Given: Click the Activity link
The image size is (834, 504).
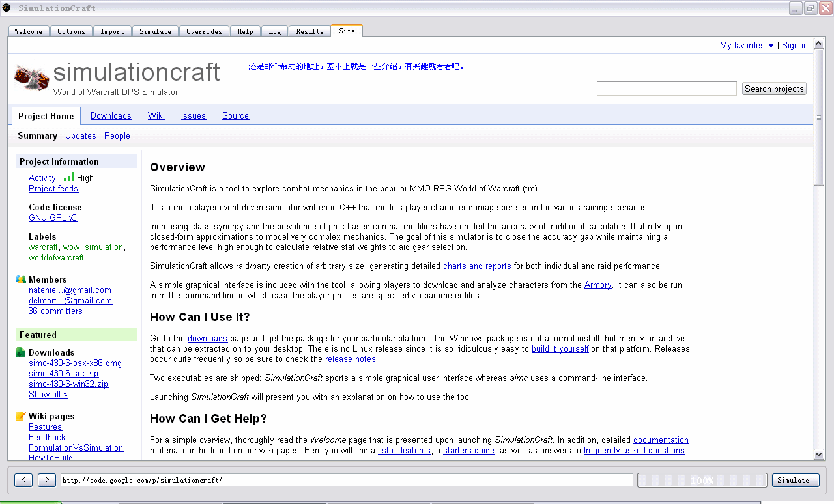Looking at the screenshot, I should point(42,178).
